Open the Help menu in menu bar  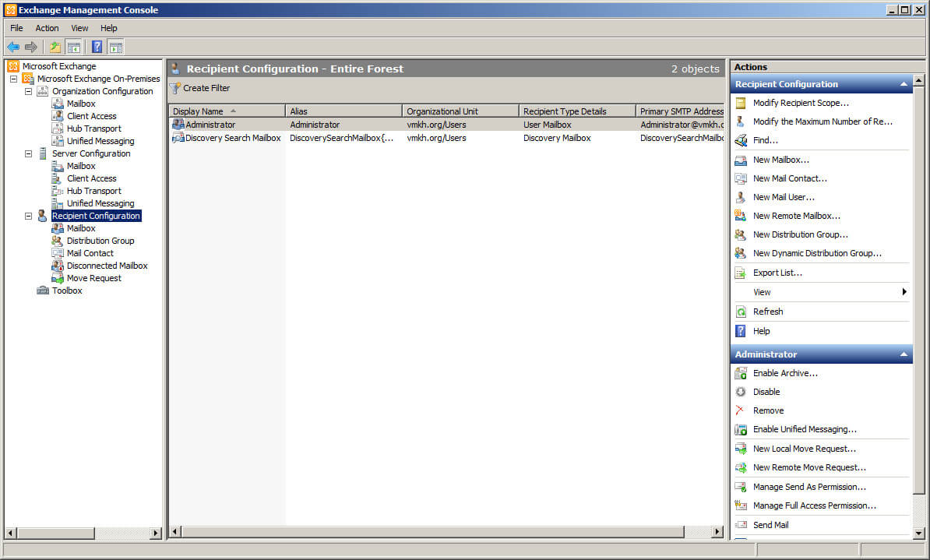[108, 28]
